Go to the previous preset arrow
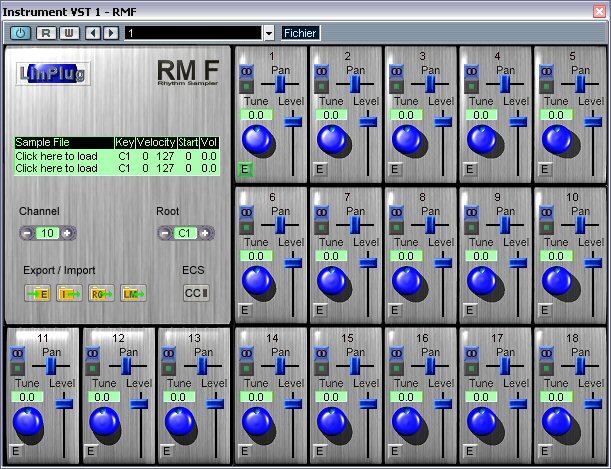The width and height of the screenshot is (611, 469). (x=93, y=33)
